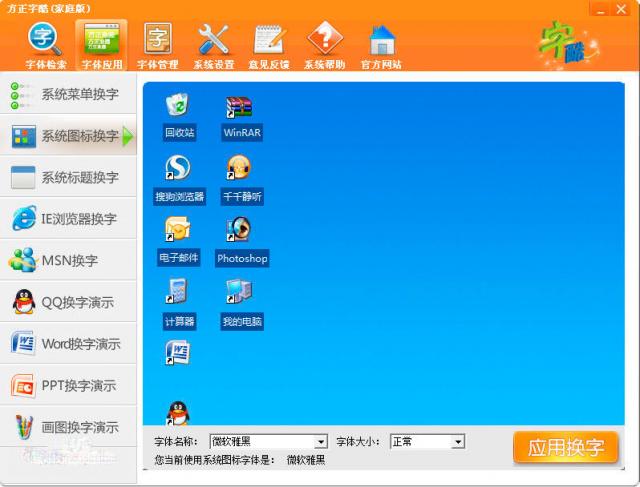Click the QQ penguin preview icon
The height and width of the screenshot is (487, 640).
178,413
